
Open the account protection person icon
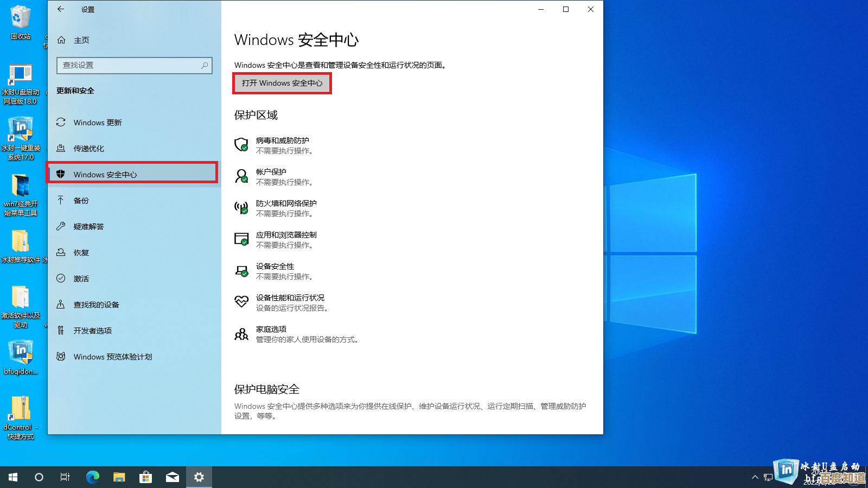(x=241, y=176)
